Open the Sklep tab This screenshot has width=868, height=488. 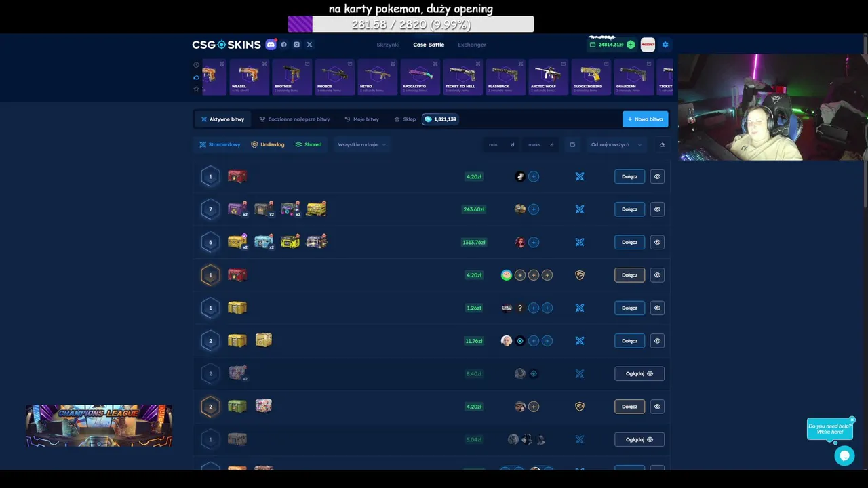coord(405,119)
